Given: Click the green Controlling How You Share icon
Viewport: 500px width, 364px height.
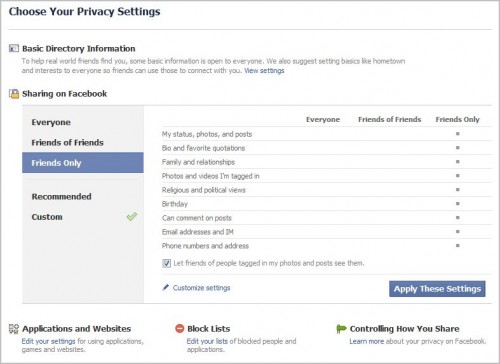Looking at the screenshot, I should point(341,329).
